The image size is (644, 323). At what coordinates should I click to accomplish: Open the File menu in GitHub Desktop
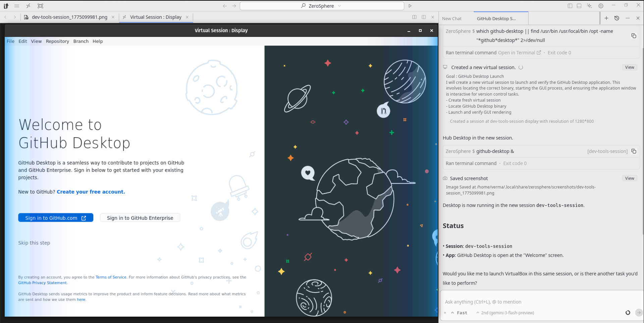[x=10, y=41]
